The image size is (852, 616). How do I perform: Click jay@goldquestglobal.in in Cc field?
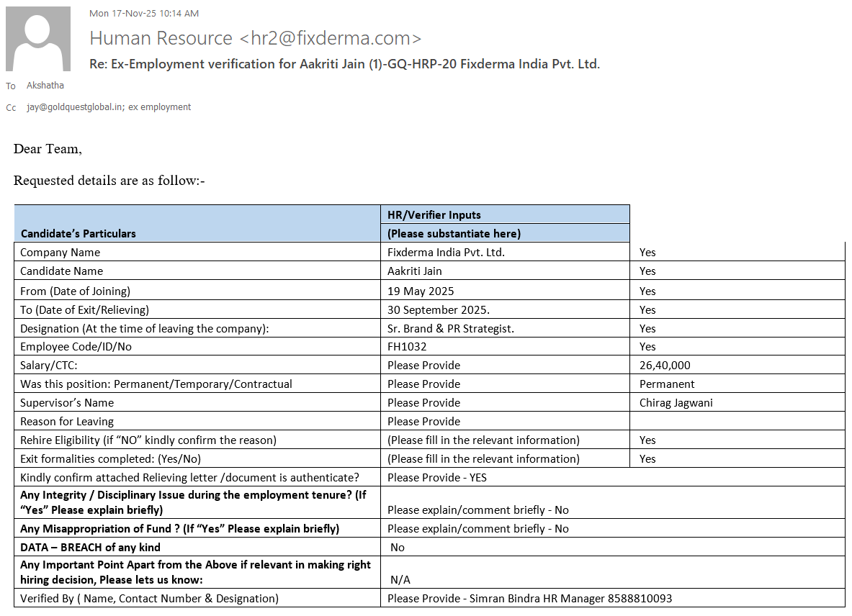(x=76, y=107)
